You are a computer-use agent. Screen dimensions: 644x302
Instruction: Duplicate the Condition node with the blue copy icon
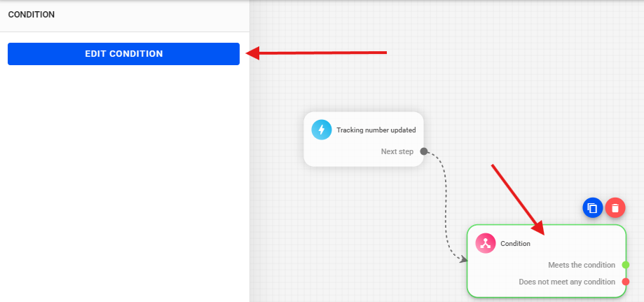pos(592,207)
